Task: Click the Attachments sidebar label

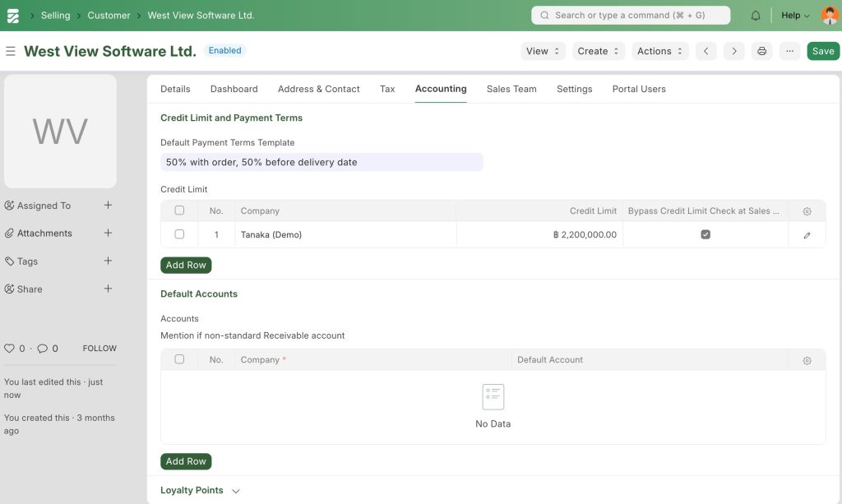Action: tap(44, 234)
